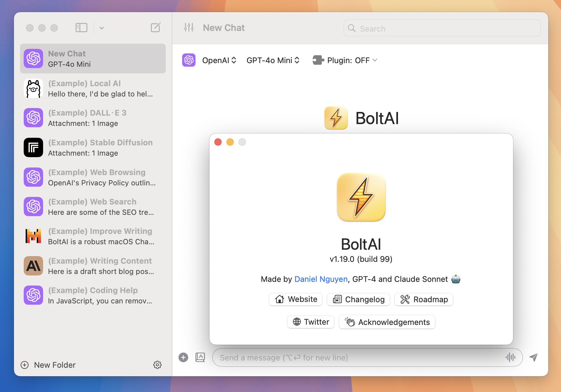Open the (Example) Writing Content chat

93,266
